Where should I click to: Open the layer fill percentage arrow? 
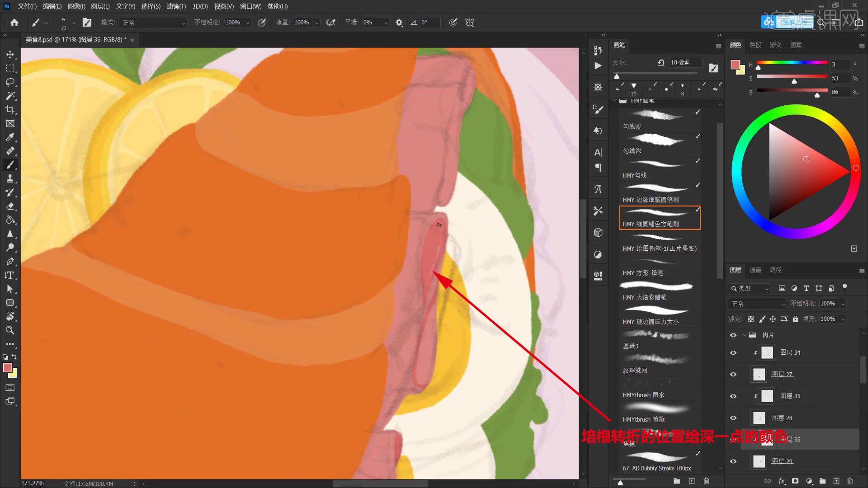point(843,319)
